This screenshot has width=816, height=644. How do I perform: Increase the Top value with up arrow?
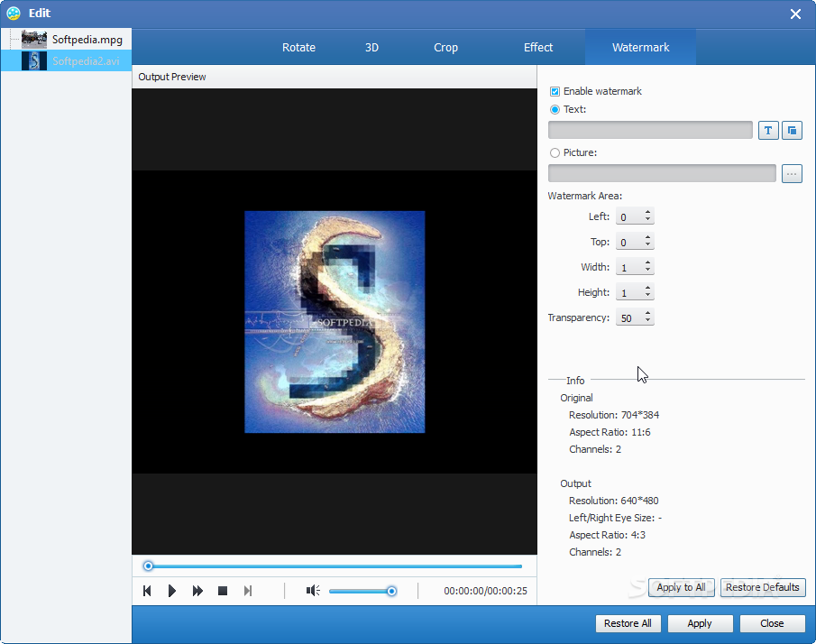[x=648, y=238]
